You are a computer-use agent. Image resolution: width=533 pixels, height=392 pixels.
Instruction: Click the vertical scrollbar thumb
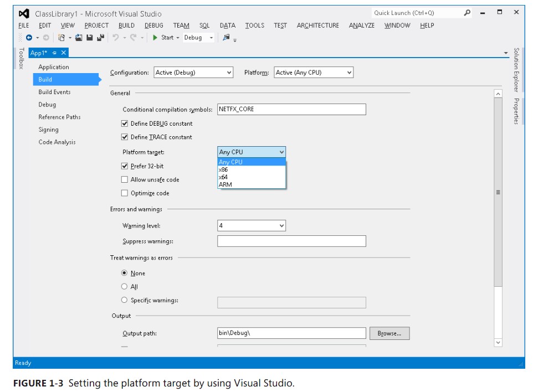[x=498, y=192]
